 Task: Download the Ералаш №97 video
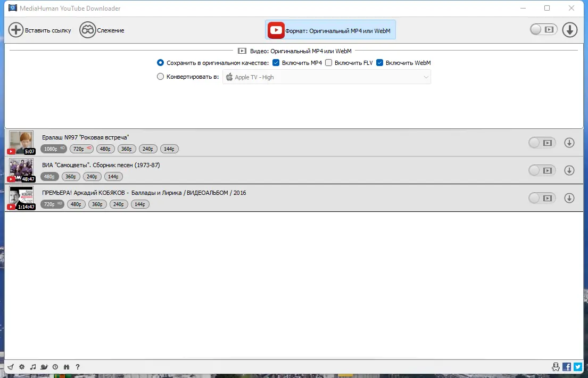(x=569, y=143)
